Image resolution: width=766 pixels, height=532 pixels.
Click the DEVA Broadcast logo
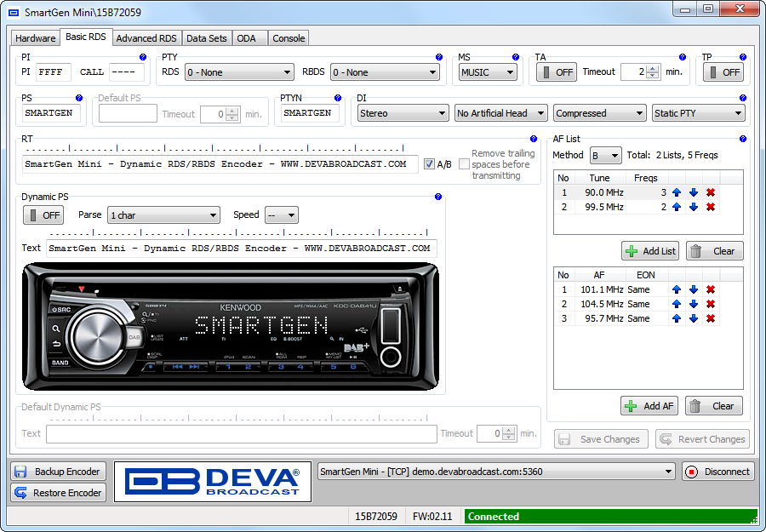(x=212, y=481)
